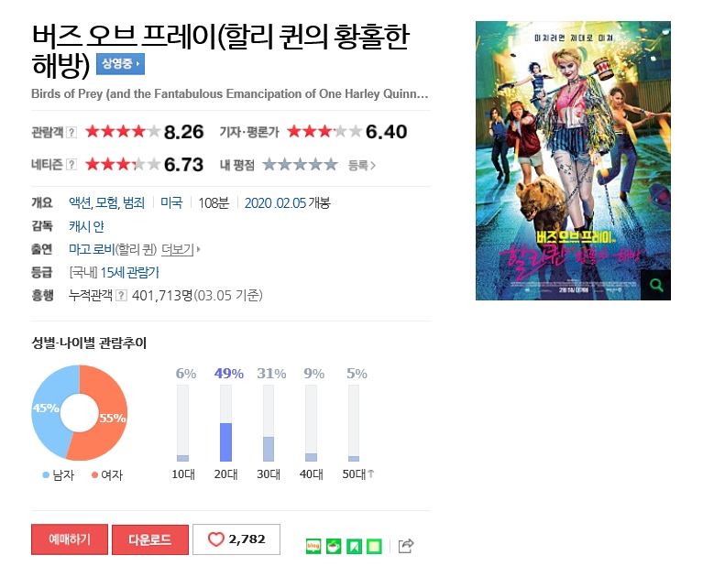703x588 pixels.
Task: Click the Birds of Prey movie poster
Action: click(x=573, y=160)
